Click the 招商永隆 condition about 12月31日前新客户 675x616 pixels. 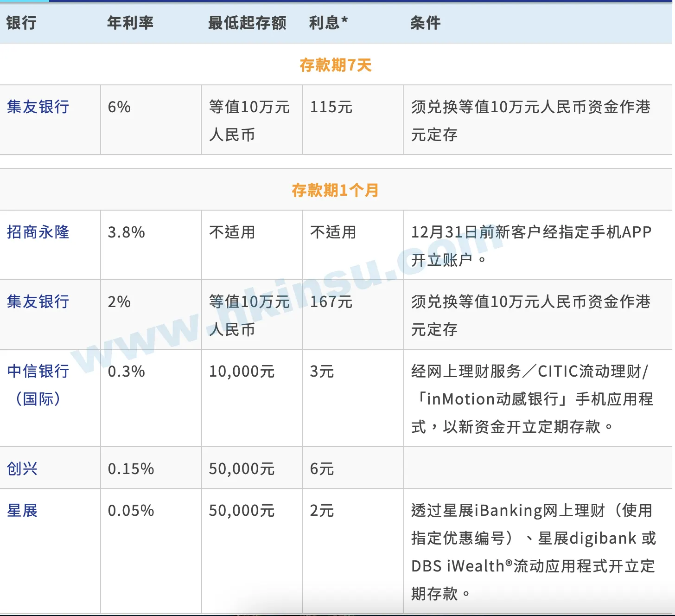(x=531, y=246)
